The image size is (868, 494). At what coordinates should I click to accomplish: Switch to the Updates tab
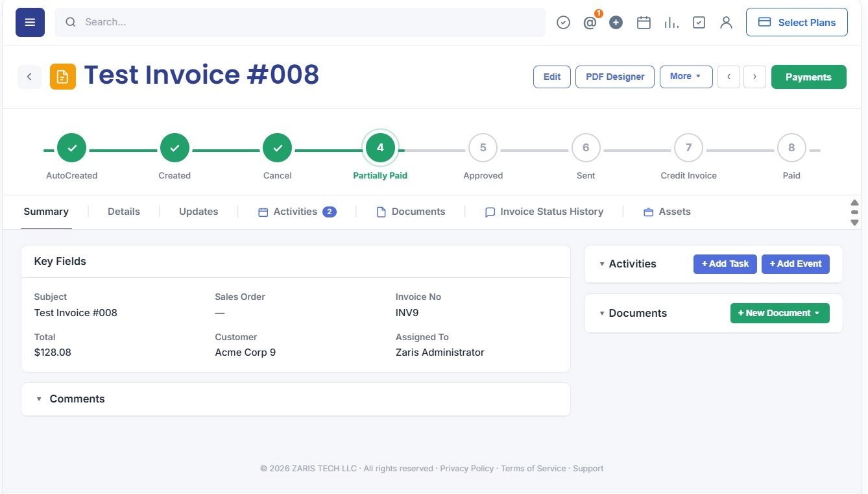(x=199, y=212)
